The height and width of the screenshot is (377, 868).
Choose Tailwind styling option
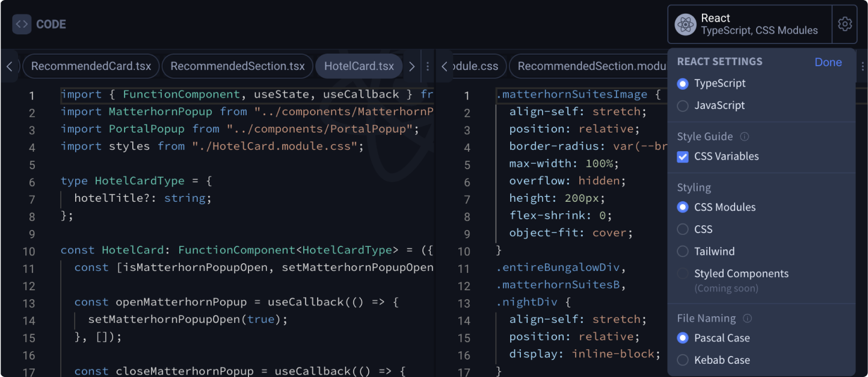(x=683, y=252)
